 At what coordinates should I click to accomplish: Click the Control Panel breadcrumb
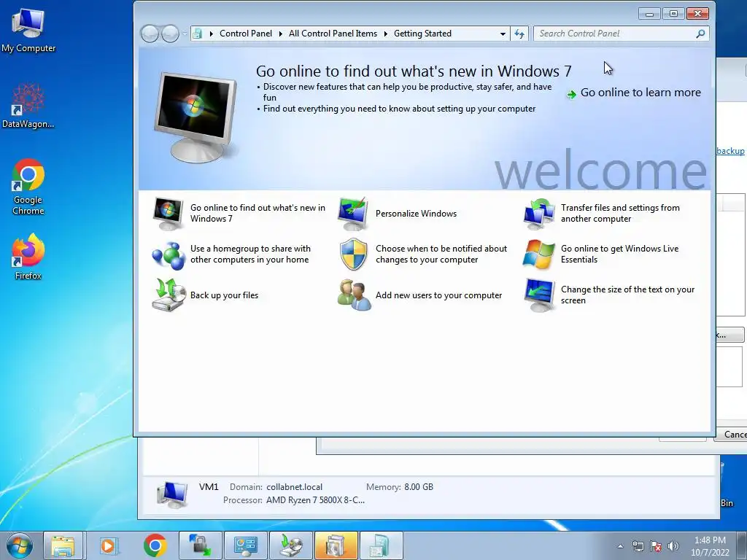coord(246,34)
